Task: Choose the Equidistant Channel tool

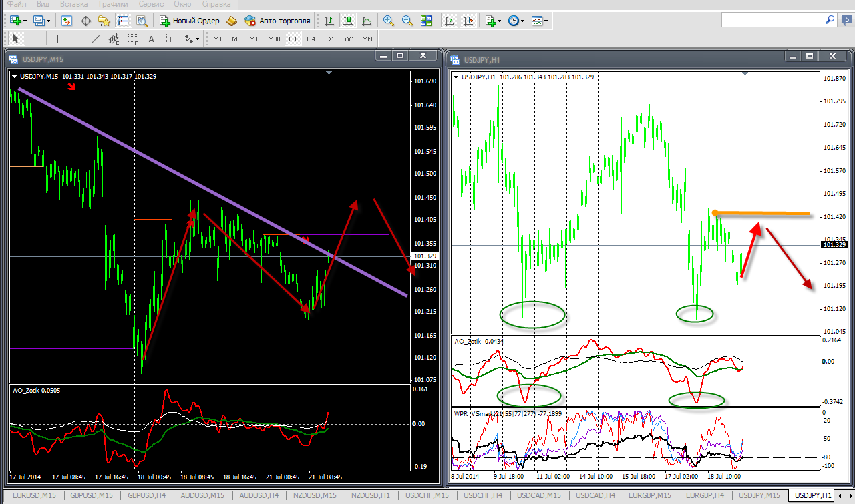Action: [x=114, y=39]
